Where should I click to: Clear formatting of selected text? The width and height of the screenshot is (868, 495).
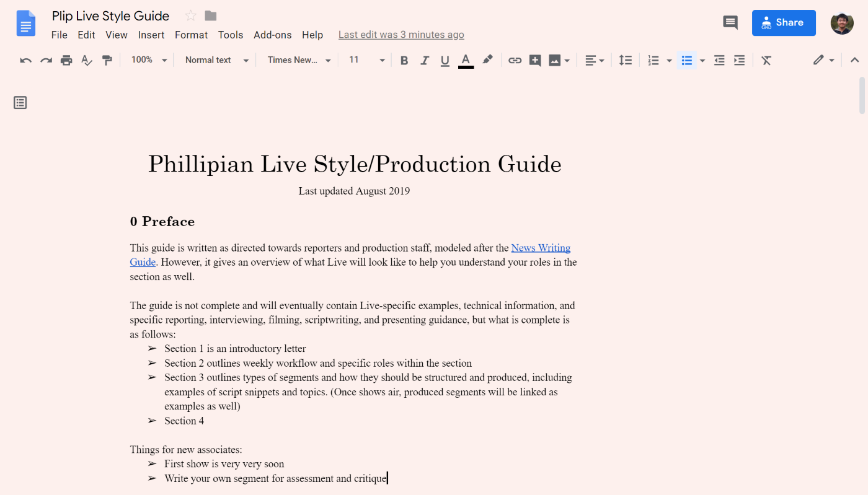[x=766, y=59]
